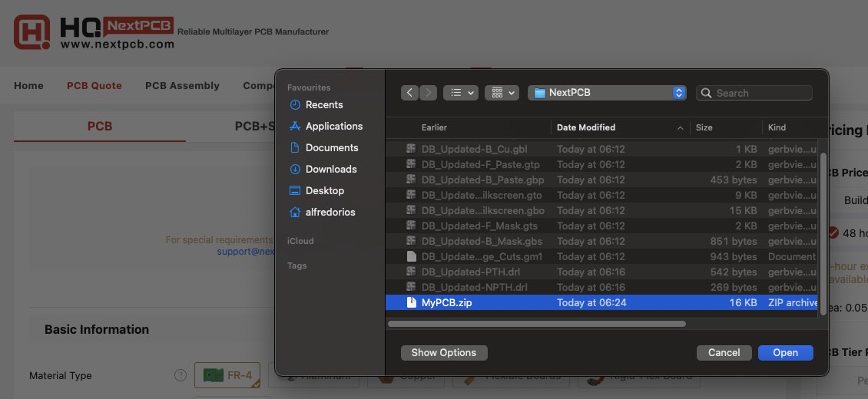The height and width of the screenshot is (399, 868).
Task: Click the back navigation arrow in file dialog
Action: pyautogui.click(x=409, y=93)
